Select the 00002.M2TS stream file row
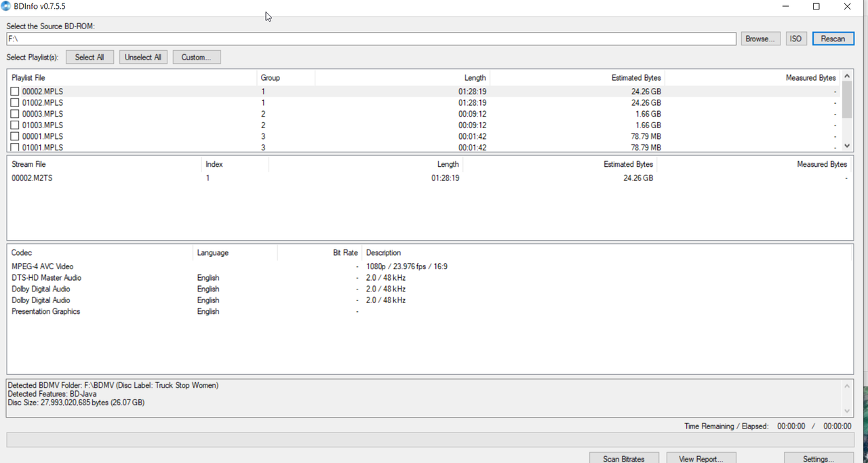The image size is (868, 463). 430,178
